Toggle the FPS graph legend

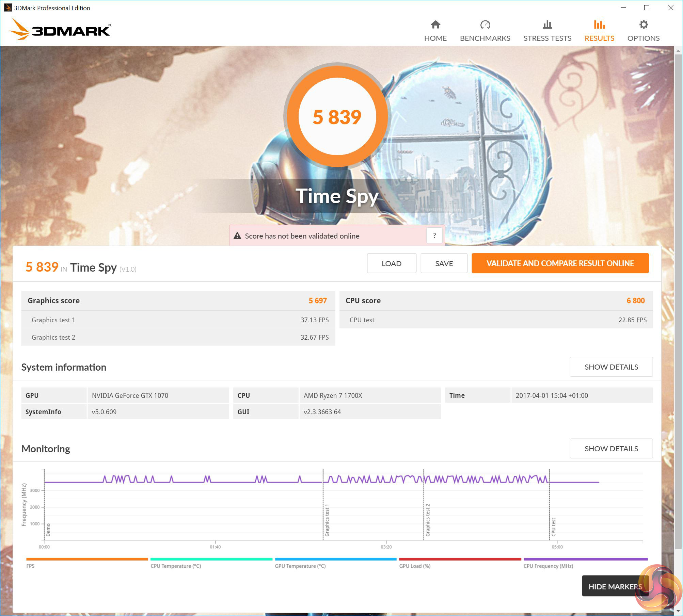[x=30, y=566]
